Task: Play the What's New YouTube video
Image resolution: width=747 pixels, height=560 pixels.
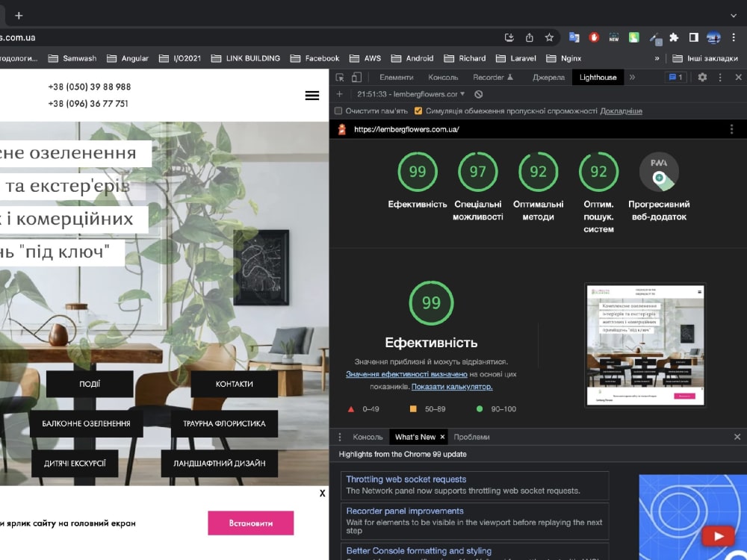Action: click(717, 536)
